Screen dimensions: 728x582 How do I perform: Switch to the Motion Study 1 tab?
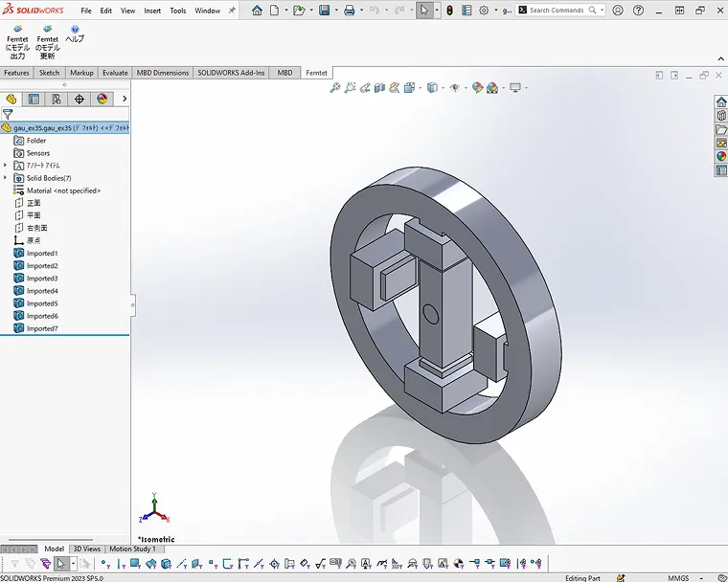tap(133, 548)
